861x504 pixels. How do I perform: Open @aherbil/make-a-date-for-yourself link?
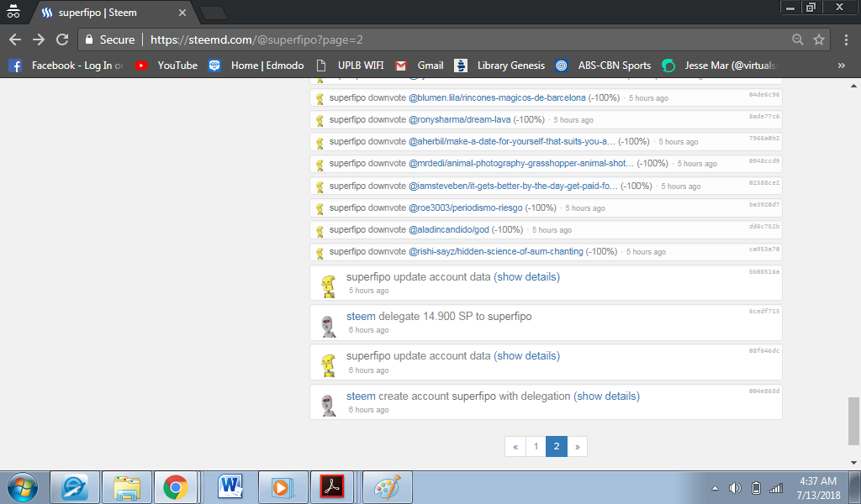(512, 141)
